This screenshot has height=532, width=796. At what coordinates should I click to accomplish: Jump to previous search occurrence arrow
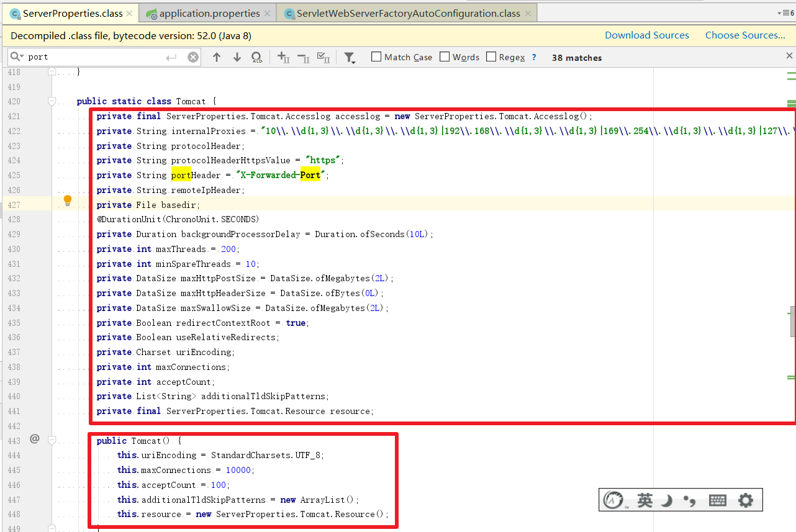[217, 57]
